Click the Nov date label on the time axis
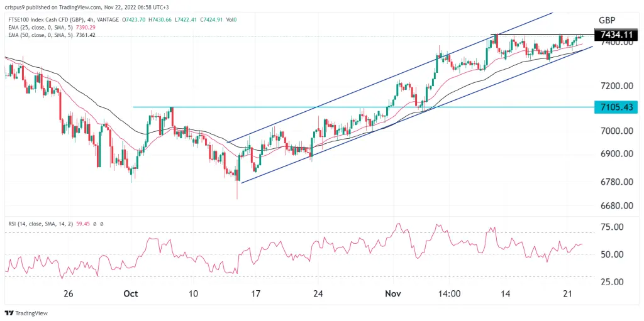644x321 pixels. coord(393,294)
